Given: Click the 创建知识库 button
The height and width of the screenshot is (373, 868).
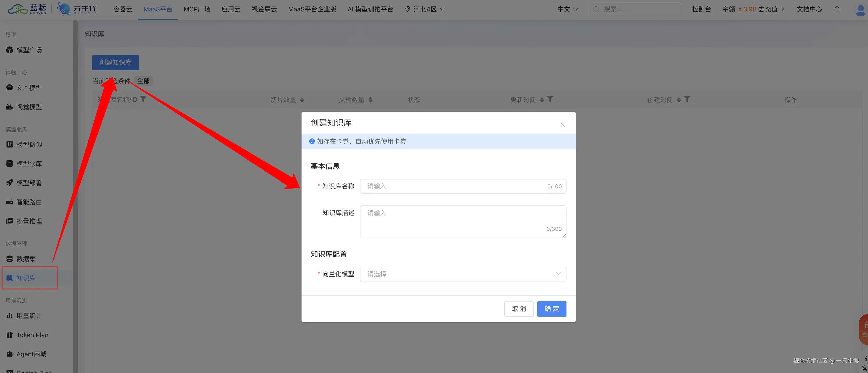Looking at the screenshot, I should [x=116, y=63].
